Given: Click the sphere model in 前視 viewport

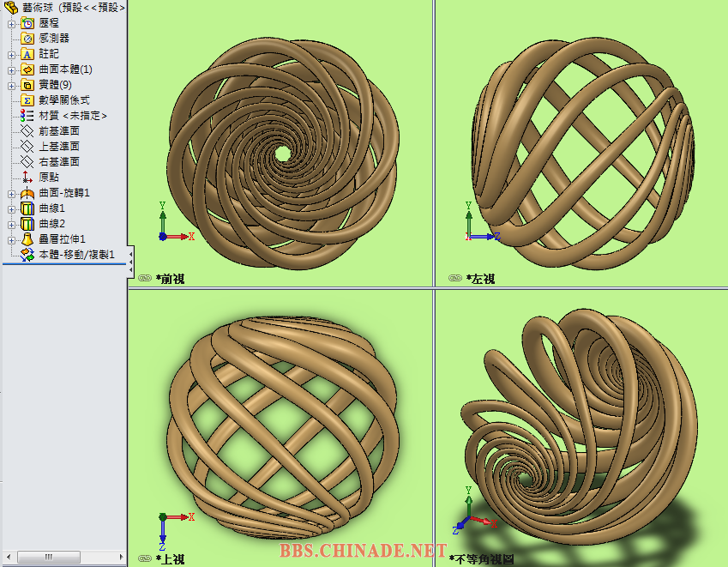Looking at the screenshot, I should (x=283, y=154).
